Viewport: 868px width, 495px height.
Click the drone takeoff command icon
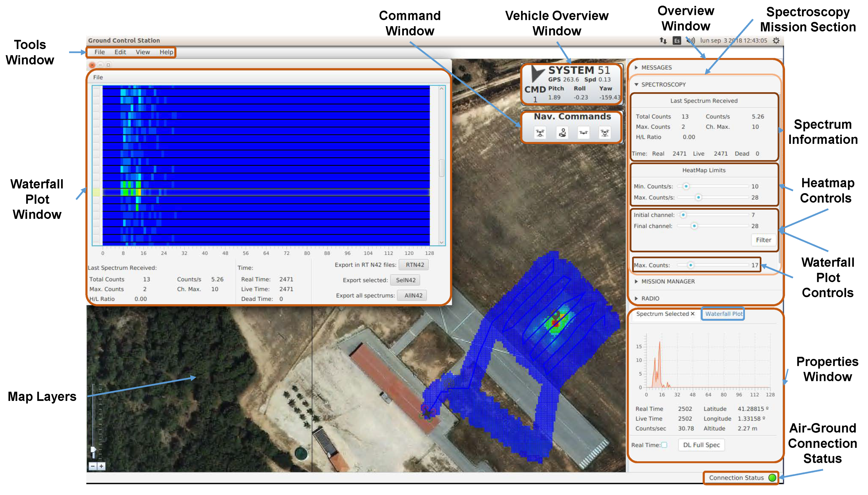[x=540, y=133]
